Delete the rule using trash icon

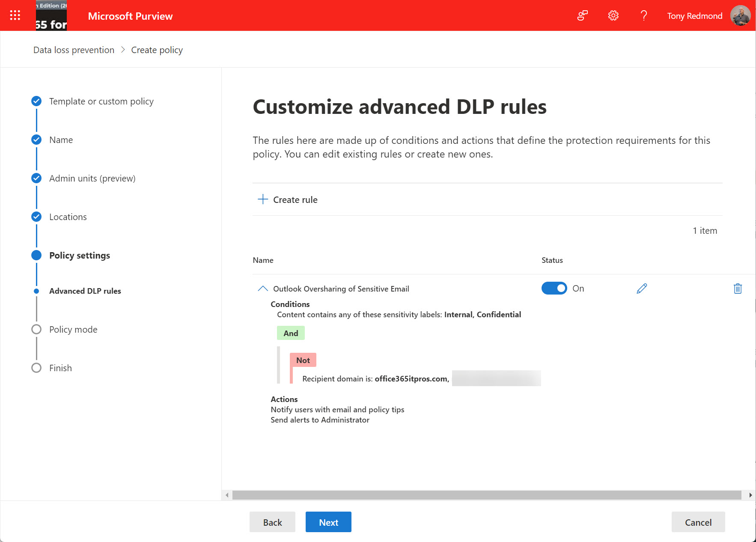(x=737, y=289)
